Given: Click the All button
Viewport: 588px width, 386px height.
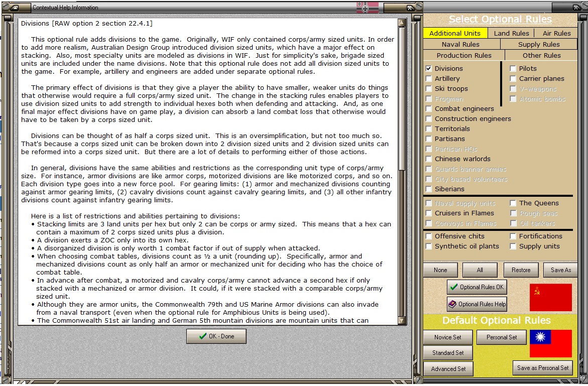Looking at the screenshot, I should pos(480,270).
